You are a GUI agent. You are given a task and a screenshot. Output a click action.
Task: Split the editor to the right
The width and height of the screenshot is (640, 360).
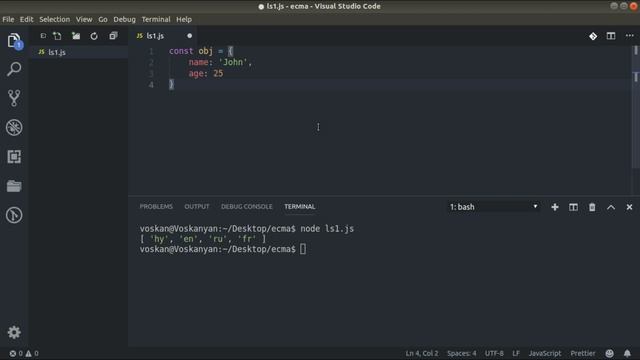(x=611, y=36)
